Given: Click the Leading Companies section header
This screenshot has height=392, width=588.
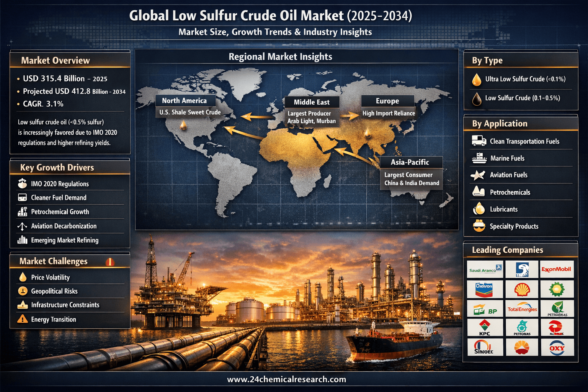Looking at the screenshot, I should click(507, 250).
